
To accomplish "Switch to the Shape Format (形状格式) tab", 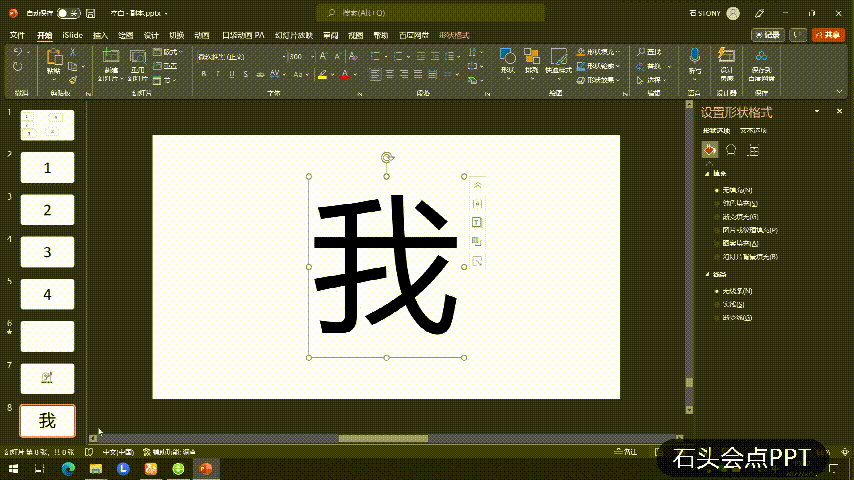I will point(454,35).
